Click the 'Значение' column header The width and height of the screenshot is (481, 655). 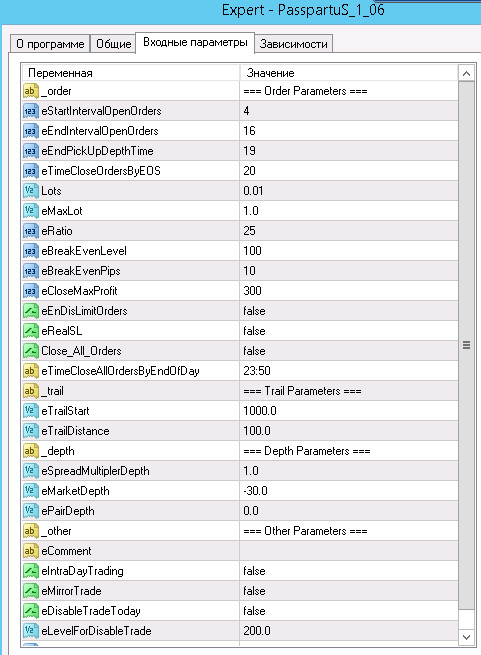click(x=349, y=73)
